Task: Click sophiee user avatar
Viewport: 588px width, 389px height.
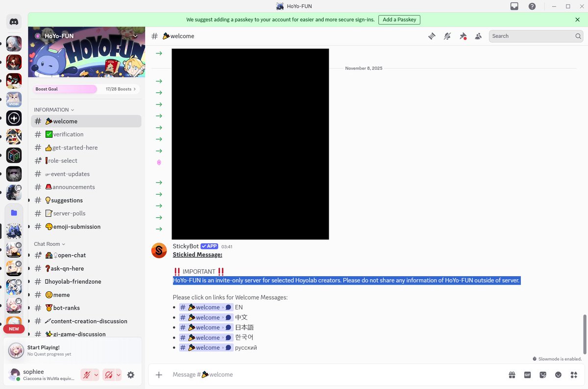Action: coord(14,375)
